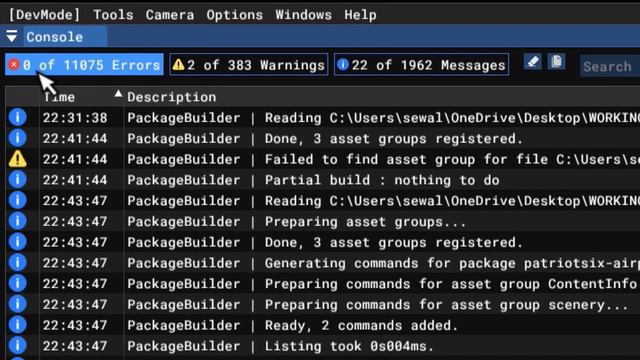
Task: Select 'Preparing commands for asset group ContentInfo' message
Action: pos(451,284)
